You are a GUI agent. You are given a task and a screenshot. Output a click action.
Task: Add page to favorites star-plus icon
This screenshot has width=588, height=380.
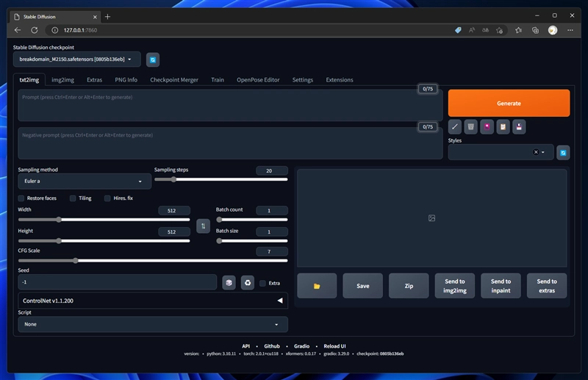pyautogui.click(x=499, y=30)
